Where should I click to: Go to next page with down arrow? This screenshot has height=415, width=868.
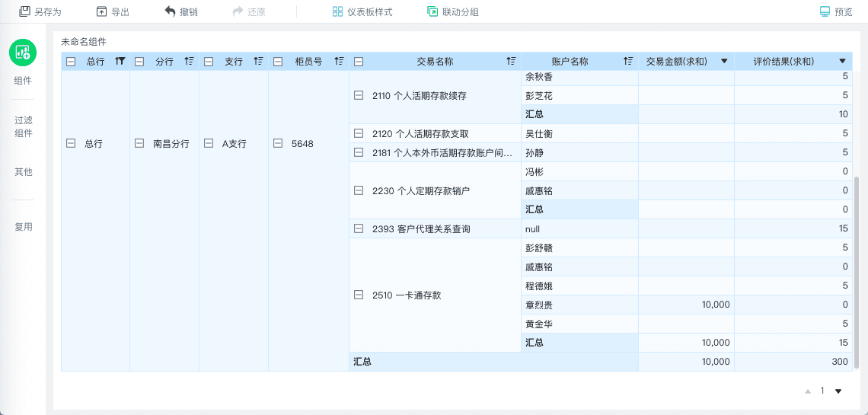pyautogui.click(x=838, y=391)
